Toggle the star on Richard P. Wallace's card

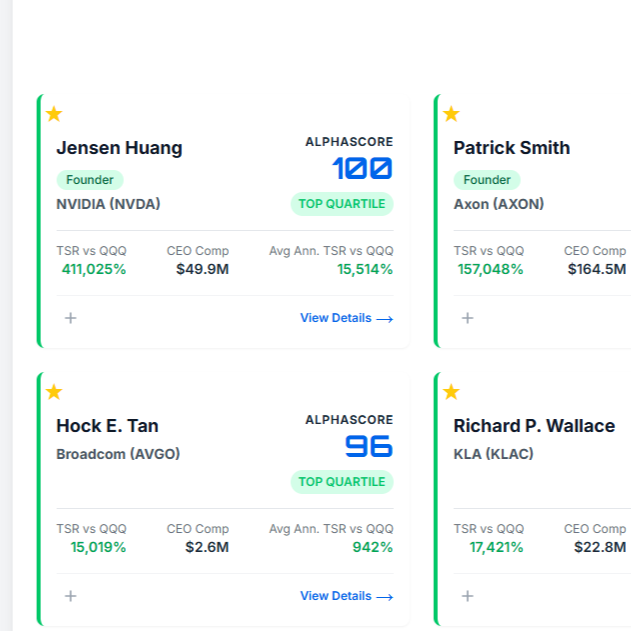(x=451, y=392)
